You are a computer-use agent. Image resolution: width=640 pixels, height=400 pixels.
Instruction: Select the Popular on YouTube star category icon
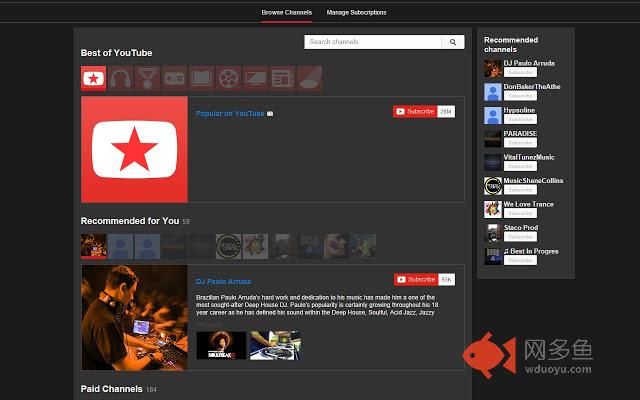coord(93,78)
